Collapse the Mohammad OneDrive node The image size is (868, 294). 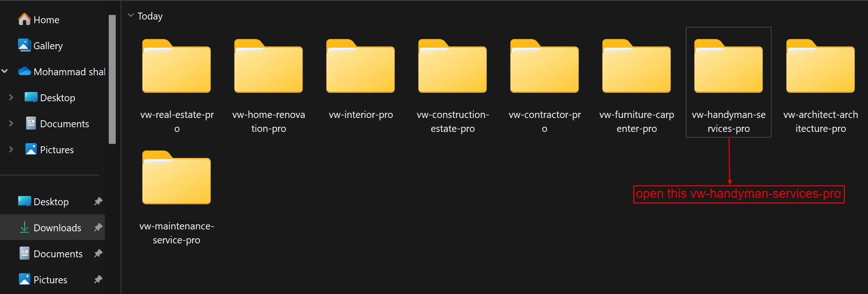click(5, 72)
